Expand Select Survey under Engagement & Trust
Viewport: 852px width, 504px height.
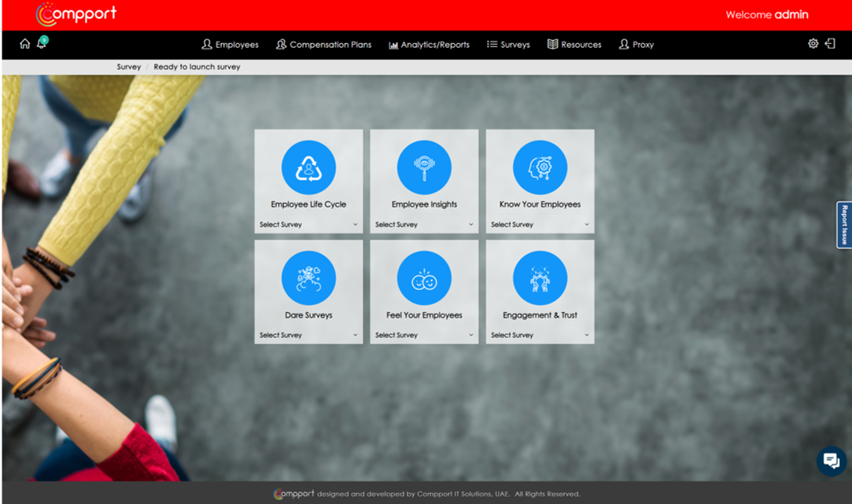tap(540, 335)
